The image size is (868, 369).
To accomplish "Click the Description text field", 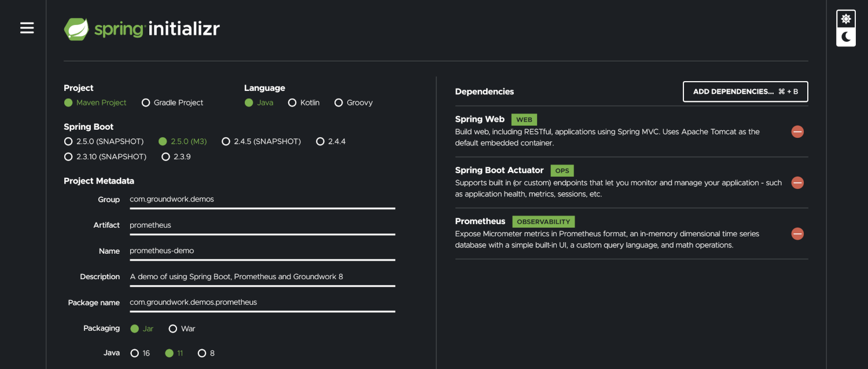I will (x=262, y=276).
